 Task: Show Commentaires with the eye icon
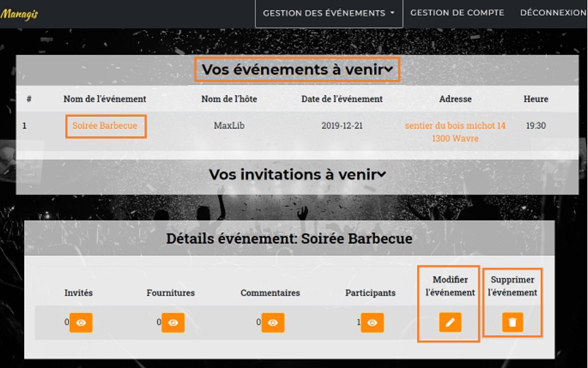[x=273, y=322]
